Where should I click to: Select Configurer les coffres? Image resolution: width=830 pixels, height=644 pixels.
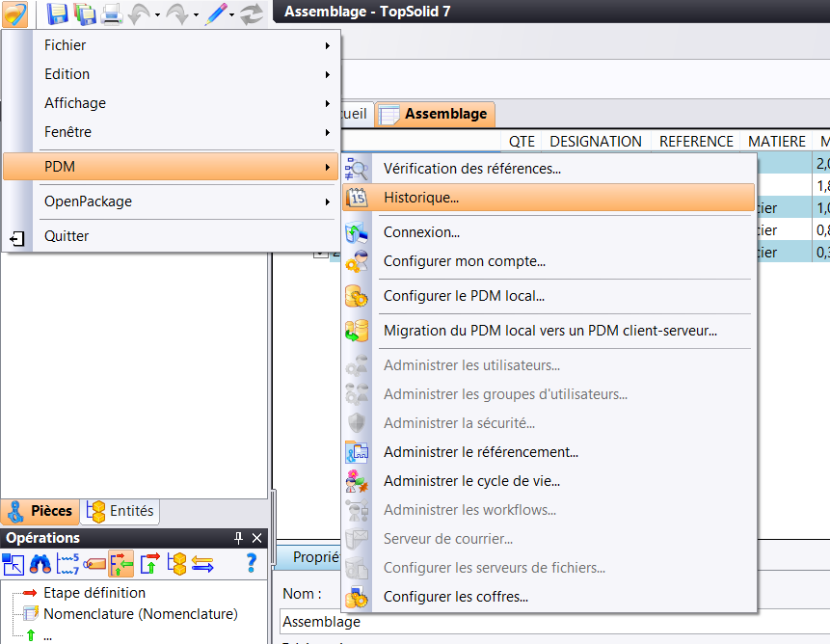[549, 597]
